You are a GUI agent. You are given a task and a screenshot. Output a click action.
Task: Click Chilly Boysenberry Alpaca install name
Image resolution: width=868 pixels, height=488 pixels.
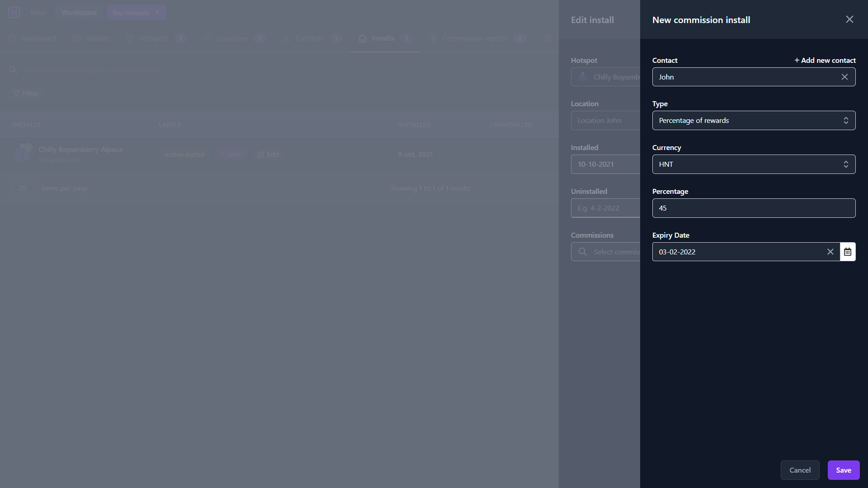click(x=80, y=149)
